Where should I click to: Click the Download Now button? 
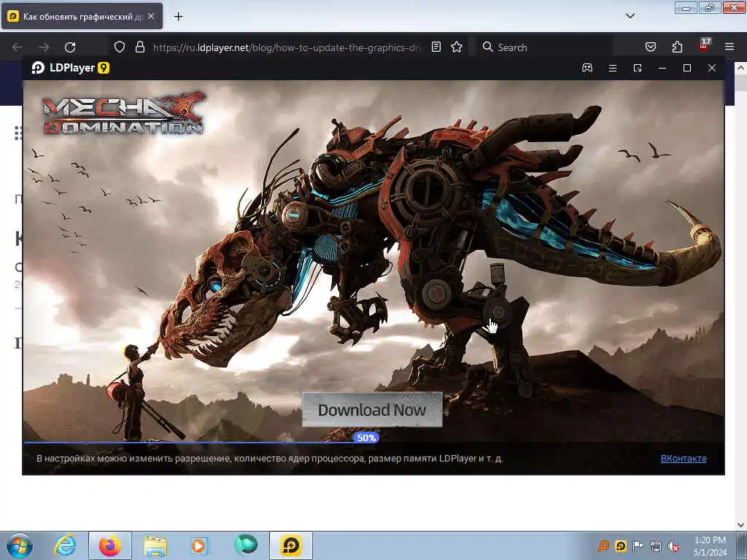click(372, 410)
